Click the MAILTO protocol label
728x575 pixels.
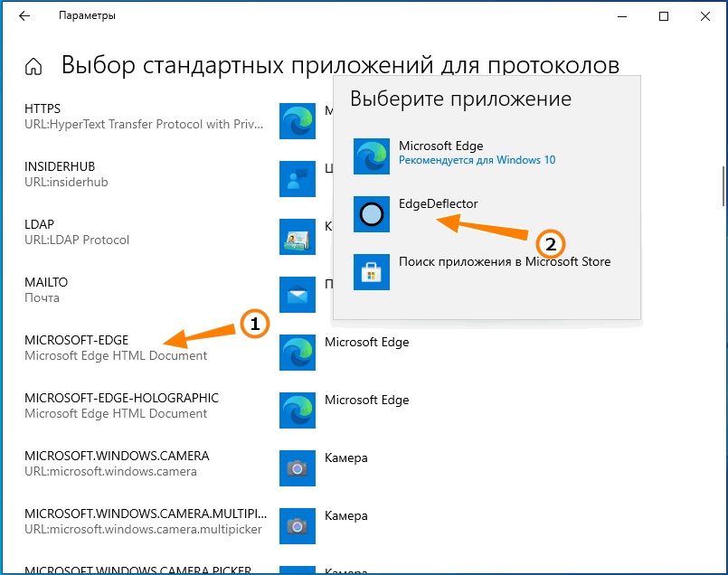coord(46,282)
